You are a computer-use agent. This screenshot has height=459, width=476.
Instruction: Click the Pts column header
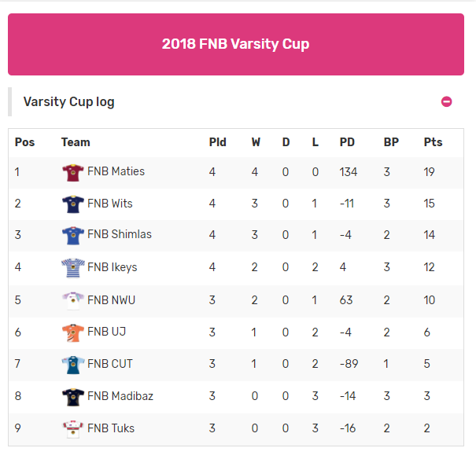coord(433,142)
